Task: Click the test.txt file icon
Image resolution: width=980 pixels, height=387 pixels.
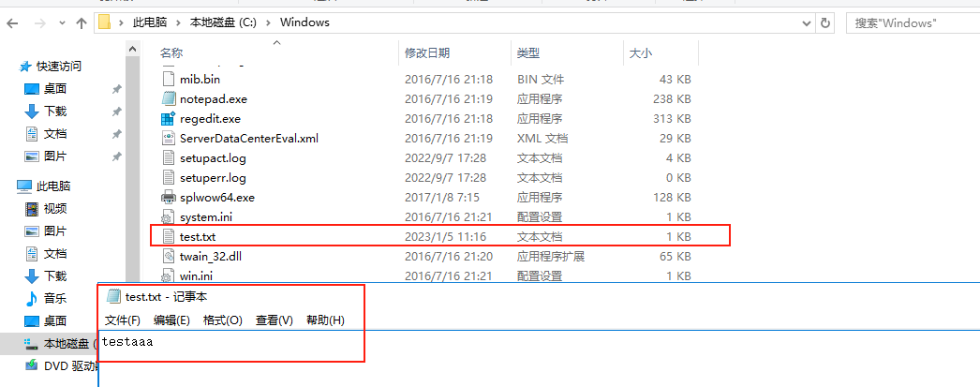Action: coord(168,237)
